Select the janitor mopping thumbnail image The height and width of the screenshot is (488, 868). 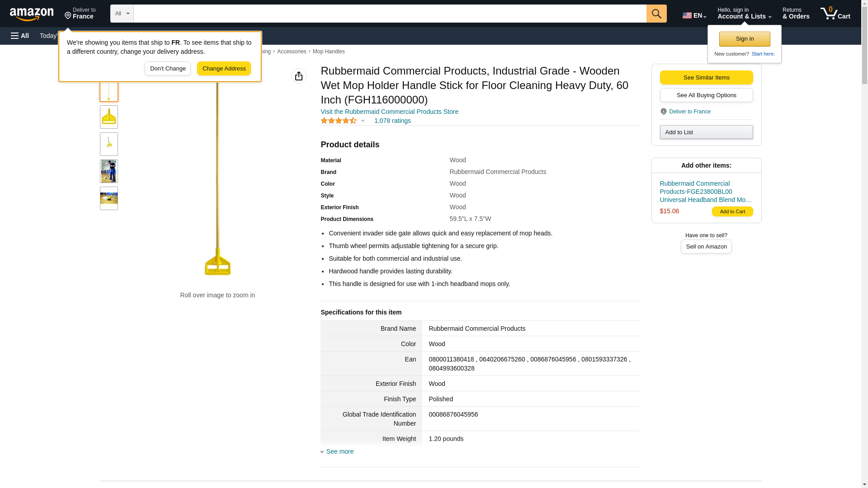108,171
